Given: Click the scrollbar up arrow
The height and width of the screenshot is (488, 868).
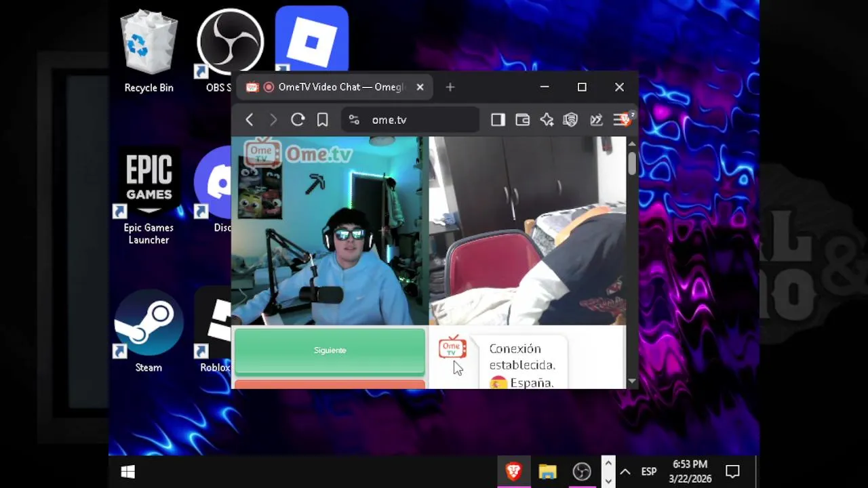Looking at the screenshot, I should point(632,143).
